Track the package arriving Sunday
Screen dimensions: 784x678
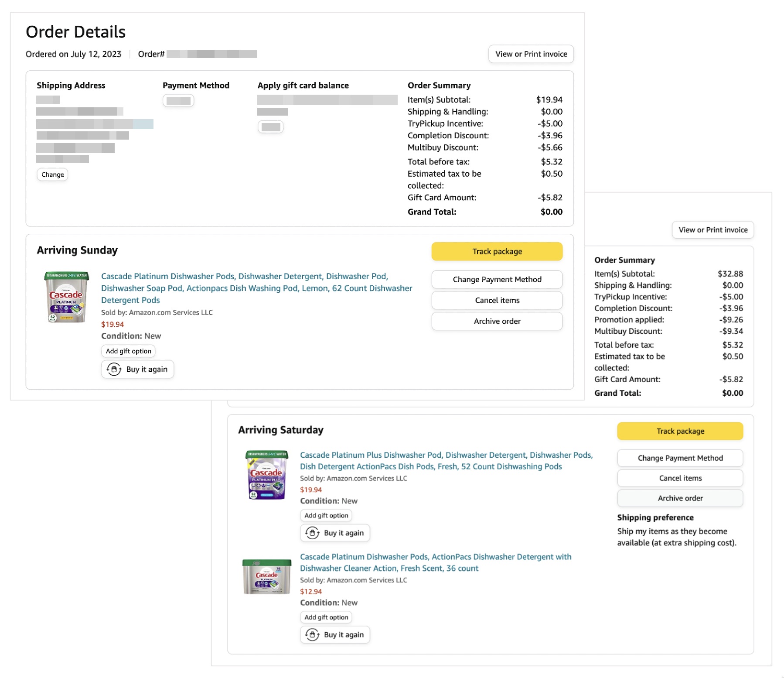497,252
